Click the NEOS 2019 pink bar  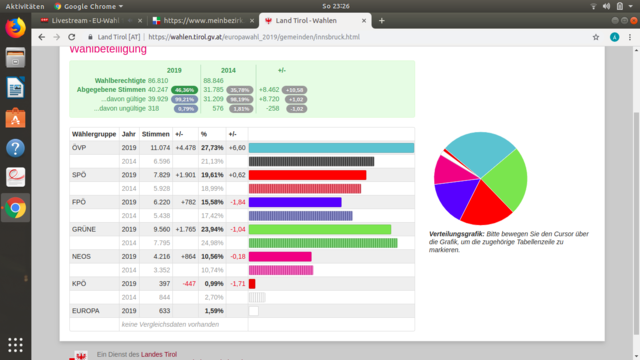[280, 256]
